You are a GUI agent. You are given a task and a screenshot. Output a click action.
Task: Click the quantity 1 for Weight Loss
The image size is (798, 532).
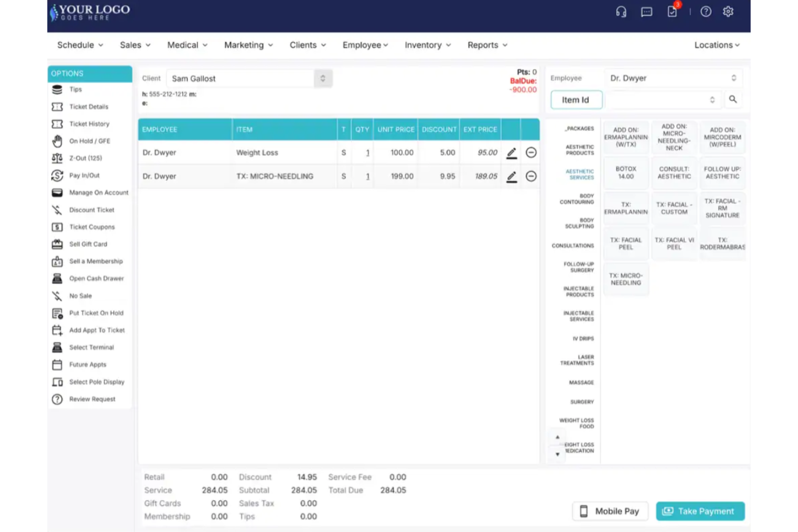pyautogui.click(x=368, y=153)
